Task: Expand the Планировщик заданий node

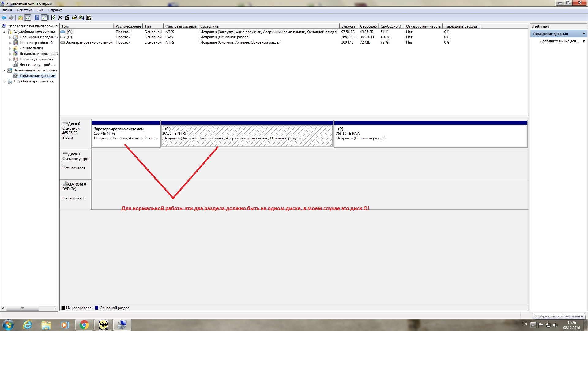Action: 10,37
